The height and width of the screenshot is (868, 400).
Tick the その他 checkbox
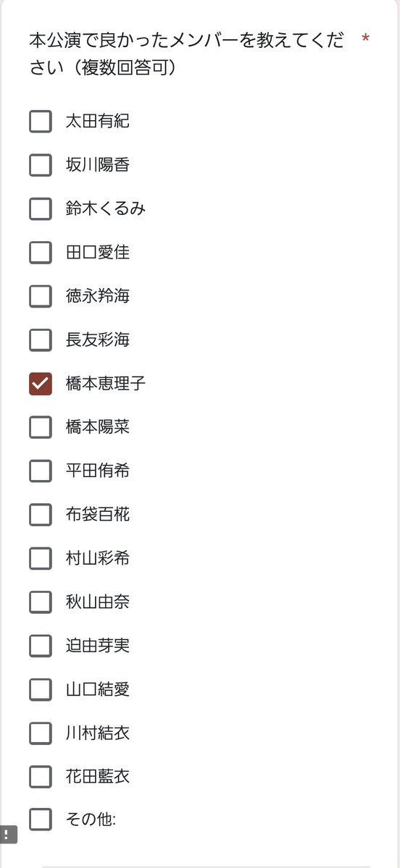pos(41,819)
